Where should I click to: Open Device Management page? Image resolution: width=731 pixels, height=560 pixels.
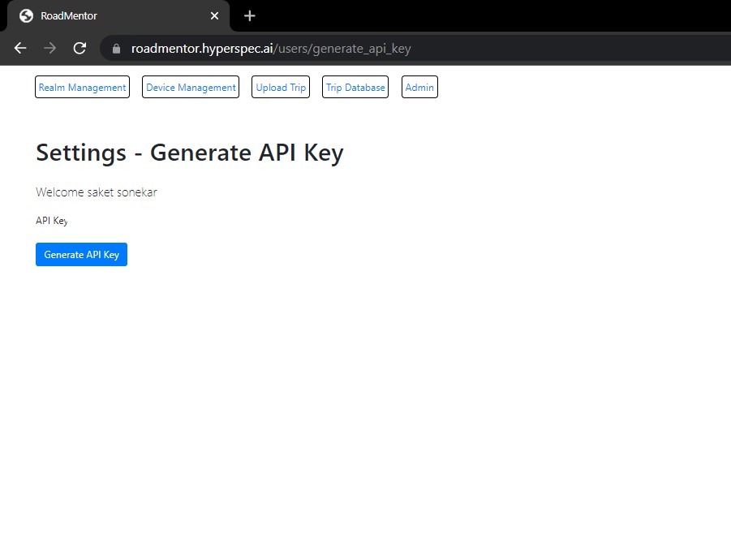(x=191, y=87)
